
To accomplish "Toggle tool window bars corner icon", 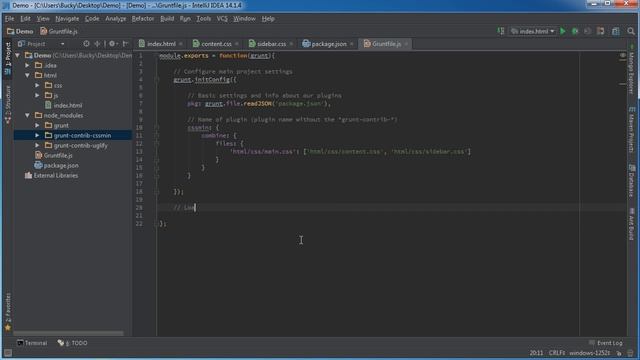I will click(x=8, y=353).
